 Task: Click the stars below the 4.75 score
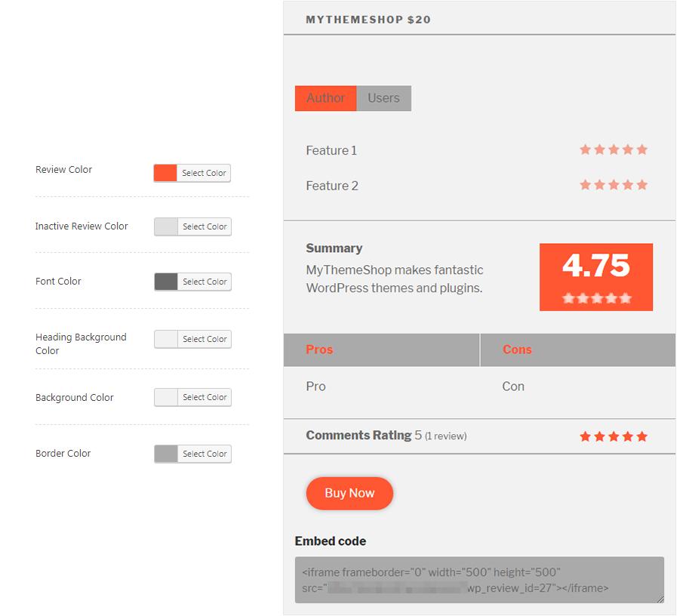pos(596,298)
